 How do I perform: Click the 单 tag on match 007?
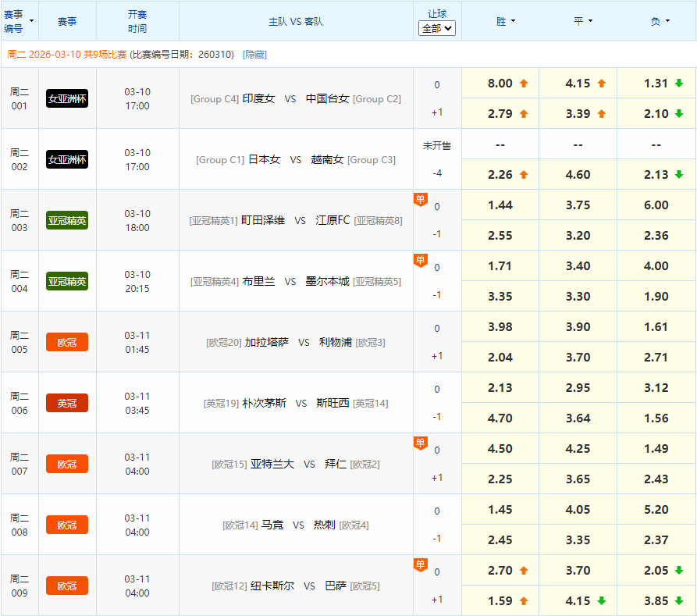[421, 443]
